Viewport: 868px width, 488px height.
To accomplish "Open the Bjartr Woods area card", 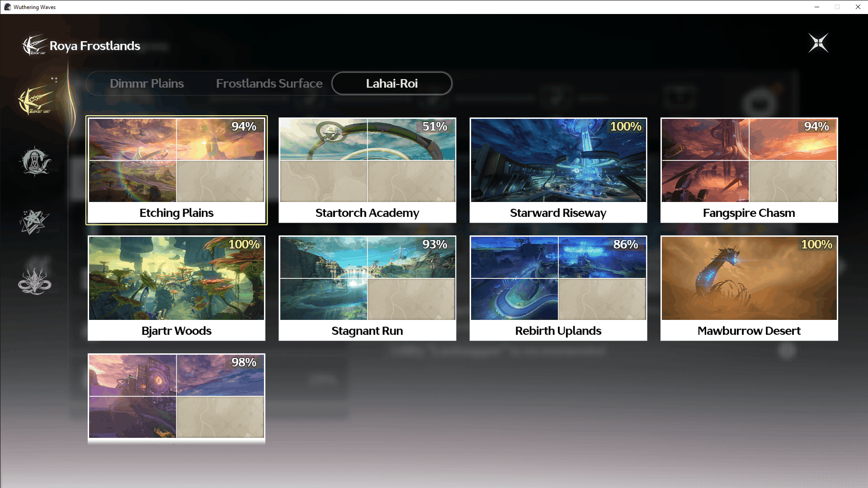I will pos(177,288).
